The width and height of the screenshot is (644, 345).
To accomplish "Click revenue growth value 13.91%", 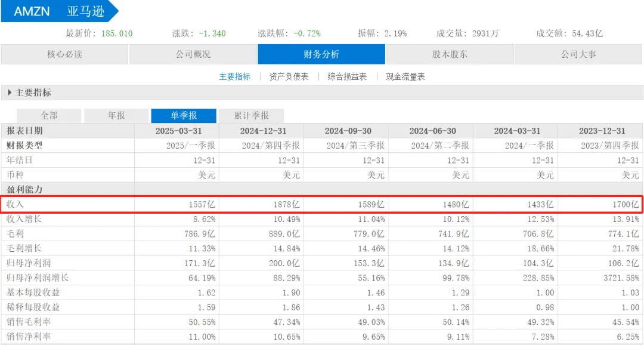I will [626, 219].
